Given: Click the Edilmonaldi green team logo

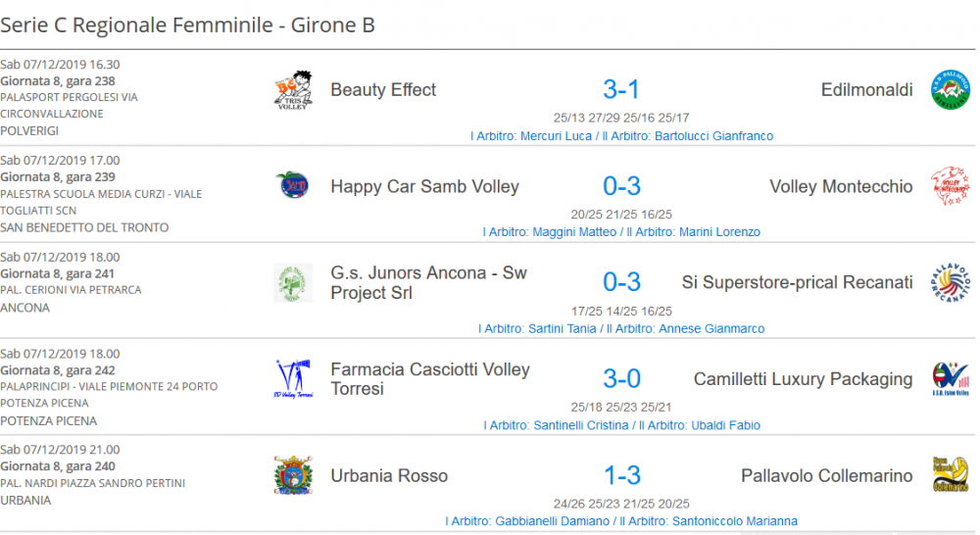Looking at the screenshot, I should click(950, 90).
